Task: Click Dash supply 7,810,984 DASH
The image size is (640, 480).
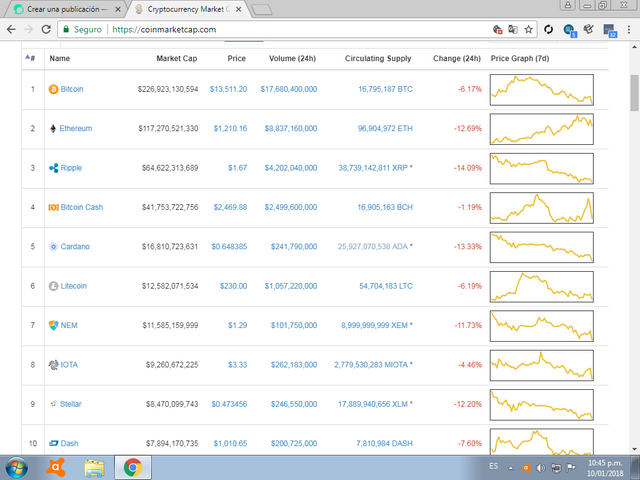Action: pyautogui.click(x=384, y=443)
